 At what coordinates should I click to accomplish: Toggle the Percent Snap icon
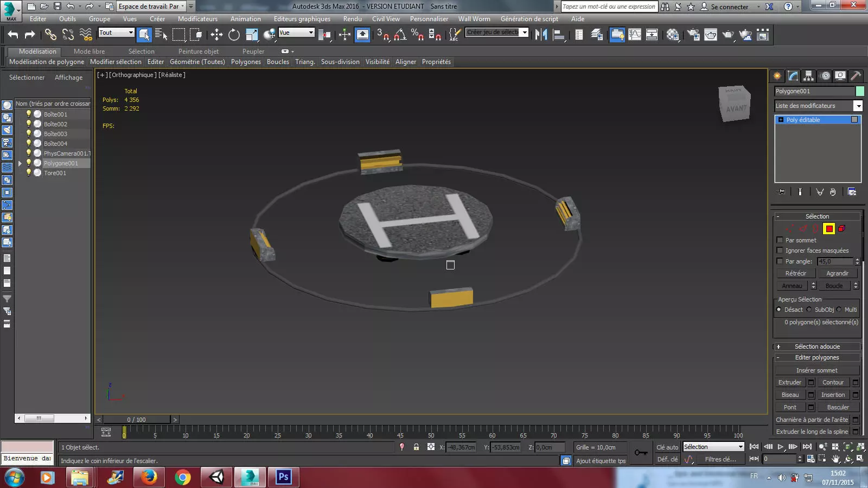tap(417, 35)
